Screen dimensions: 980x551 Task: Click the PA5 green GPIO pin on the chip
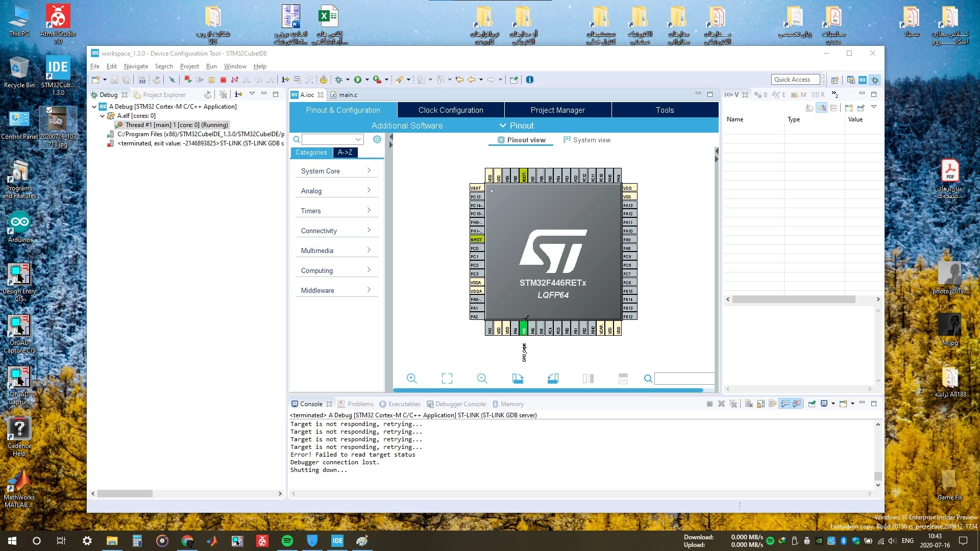click(x=524, y=329)
